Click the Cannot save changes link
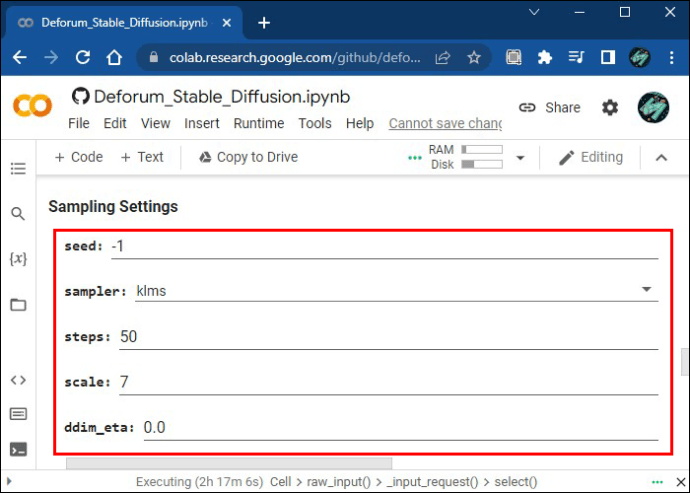 445,124
